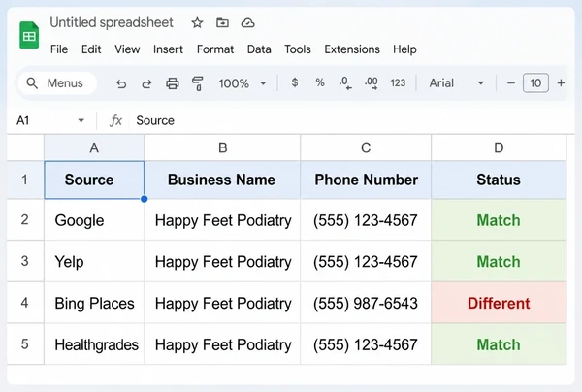Click the font size 10 field

(535, 83)
